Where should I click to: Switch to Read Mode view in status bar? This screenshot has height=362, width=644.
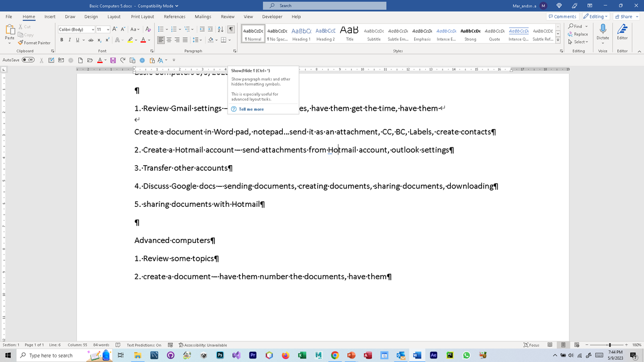tap(549, 345)
